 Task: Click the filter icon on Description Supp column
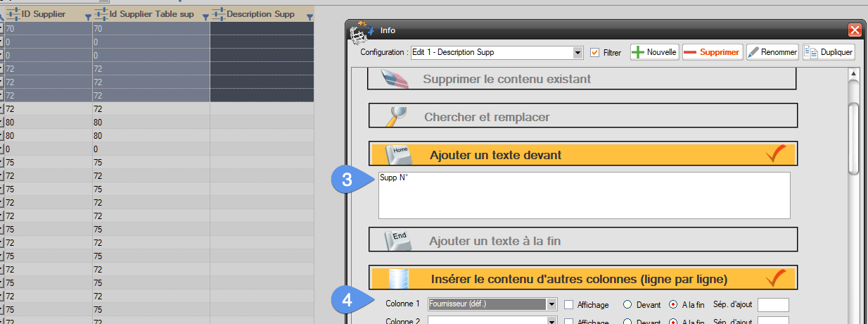[x=309, y=15]
